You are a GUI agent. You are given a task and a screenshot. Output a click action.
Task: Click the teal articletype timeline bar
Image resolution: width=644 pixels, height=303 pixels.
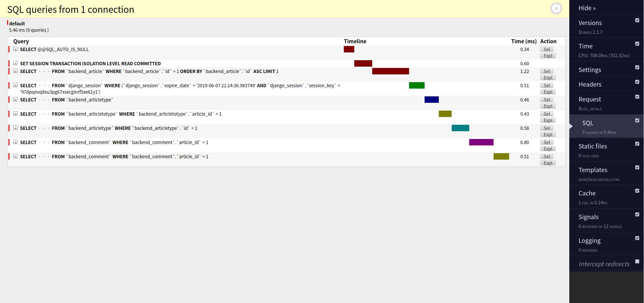point(460,128)
